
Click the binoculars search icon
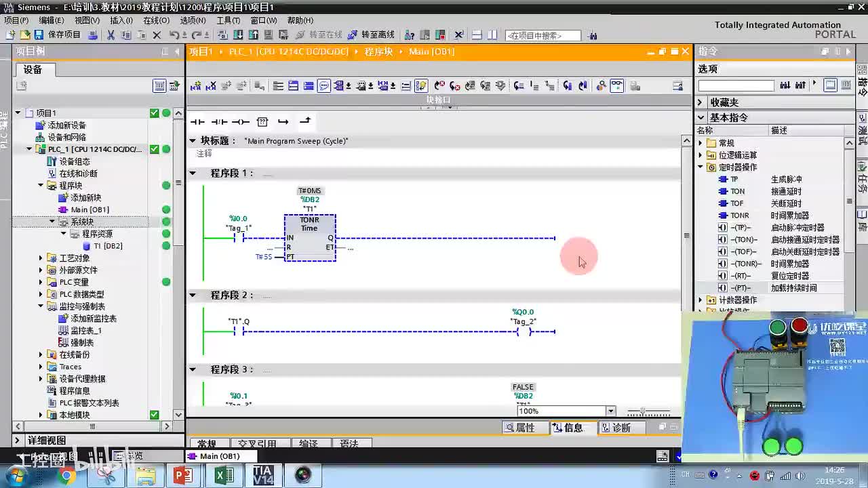(593, 35)
